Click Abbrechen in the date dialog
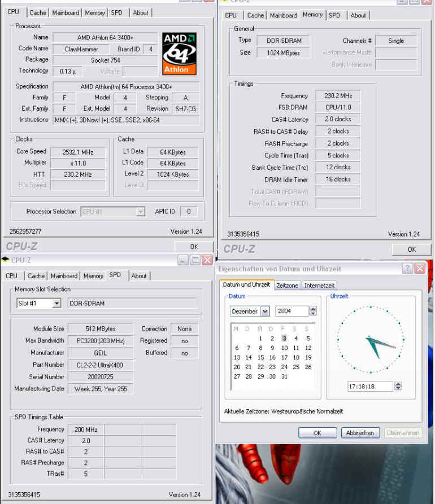The image size is (435, 504). click(360, 433)
